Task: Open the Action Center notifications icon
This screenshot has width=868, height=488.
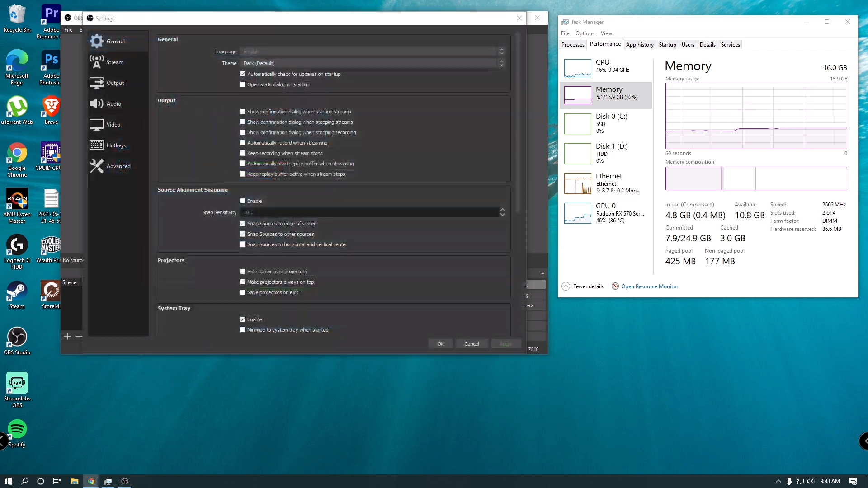Action: [x=853, y=481]
